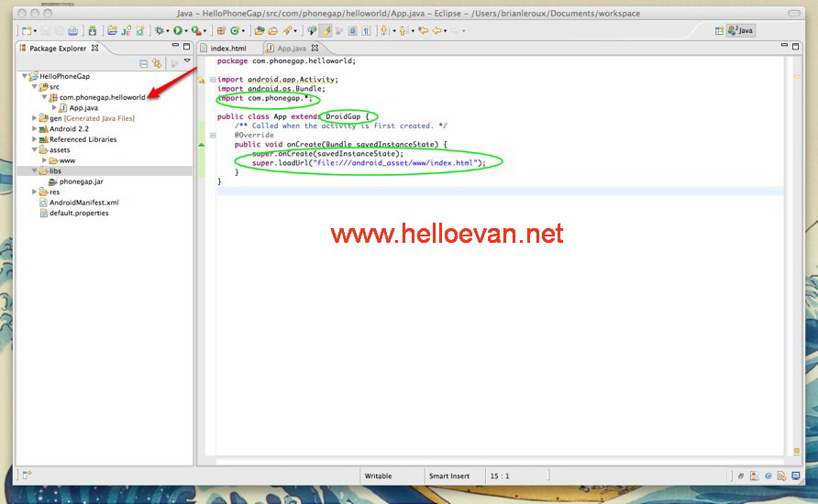Image resolution: width=818 pixels, height=504 pixels.
Task: Expand Referenced Libraries node
Action: (35, 139)
